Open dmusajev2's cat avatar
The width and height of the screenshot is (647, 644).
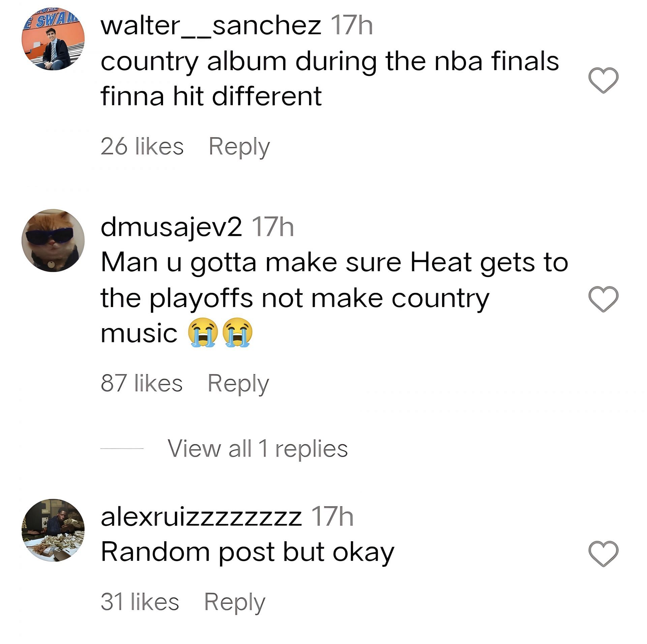pyautogui.click(x=53, y=240)
